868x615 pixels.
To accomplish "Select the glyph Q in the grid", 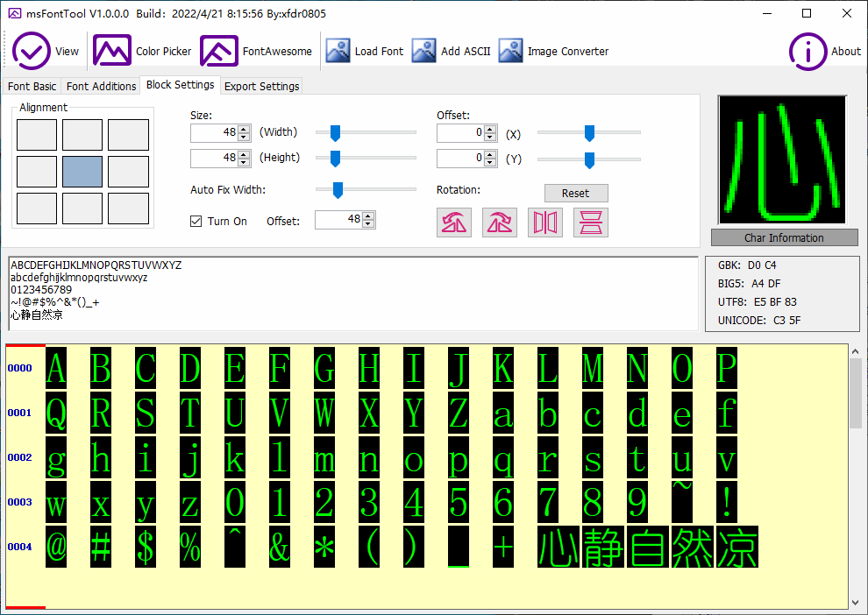I will pyautogui.click(x=56, y=413).
